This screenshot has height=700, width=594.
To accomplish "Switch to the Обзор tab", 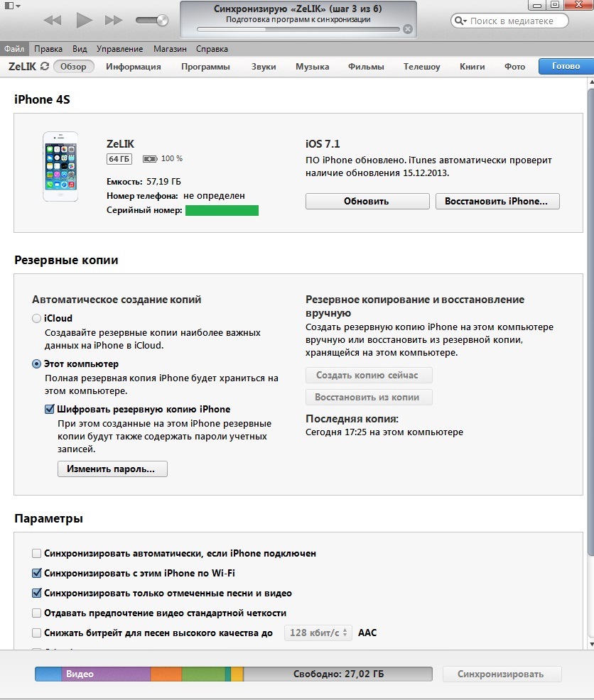I will click(73, 67).
